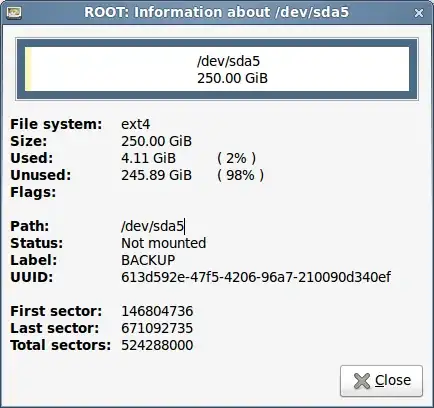434x408 pixels.
Task: Click the GParted icon in the title bar
Action: [14, 13]
